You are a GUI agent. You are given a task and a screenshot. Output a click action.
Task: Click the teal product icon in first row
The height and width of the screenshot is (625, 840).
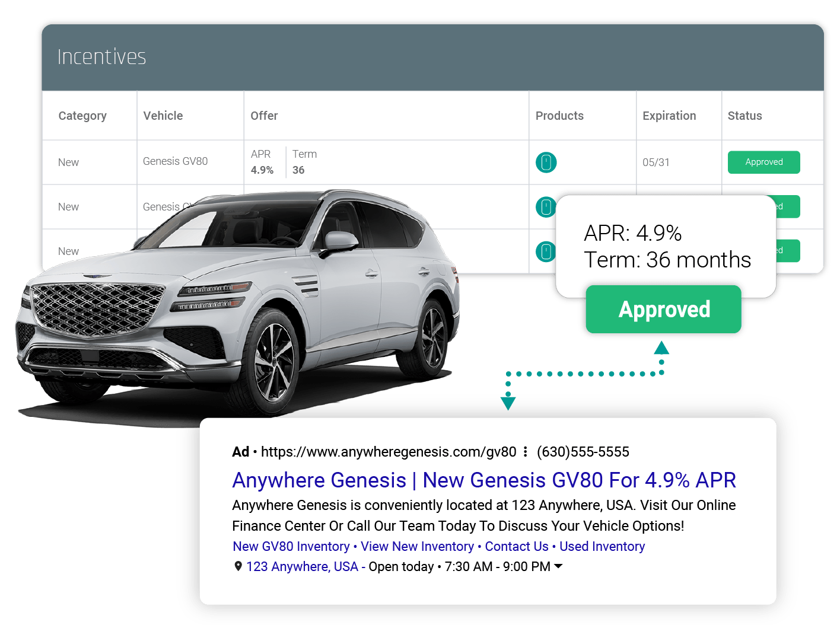[x=546, y=162]
